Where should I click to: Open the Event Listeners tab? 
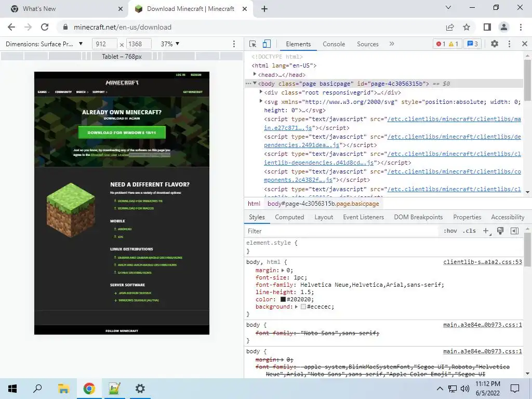tap(363, 217)
